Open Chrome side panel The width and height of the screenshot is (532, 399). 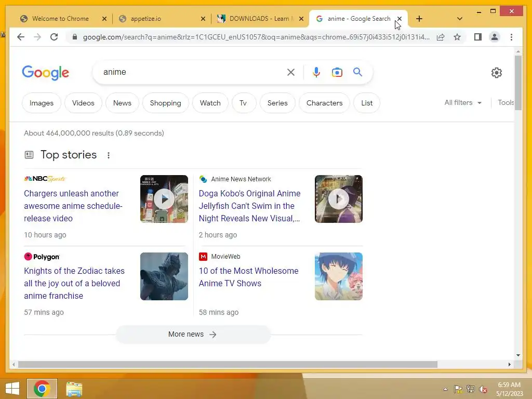[478, 37]
